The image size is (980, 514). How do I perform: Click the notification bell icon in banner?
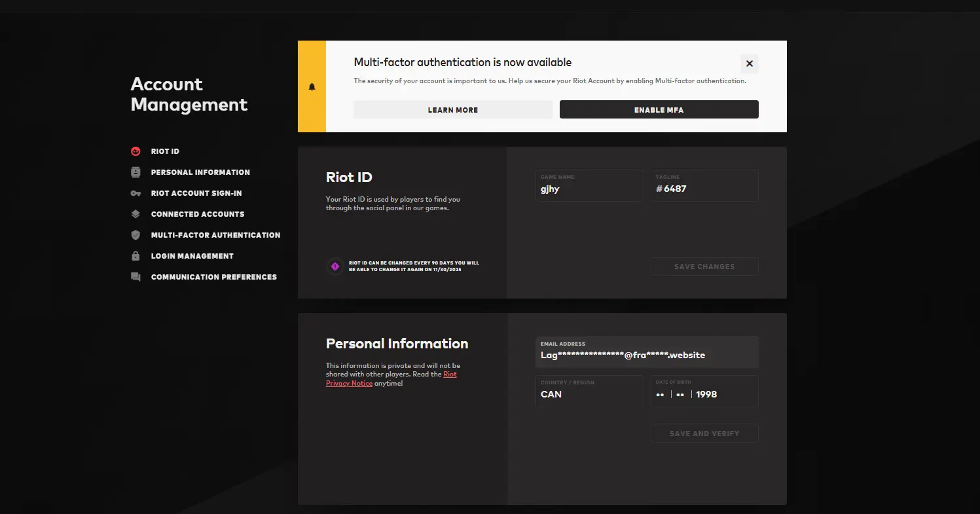(x=312, y=86)
